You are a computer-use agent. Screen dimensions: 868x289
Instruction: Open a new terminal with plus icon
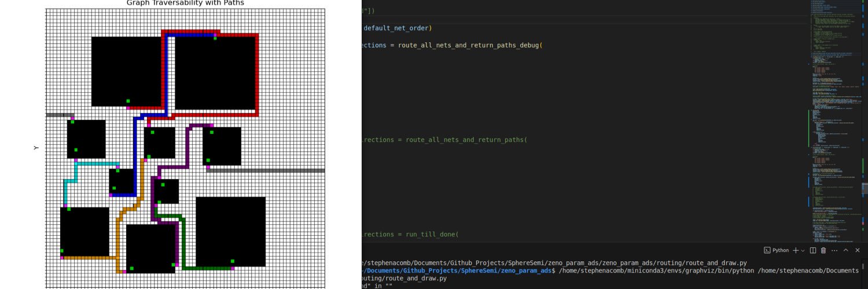coord(795,250)
